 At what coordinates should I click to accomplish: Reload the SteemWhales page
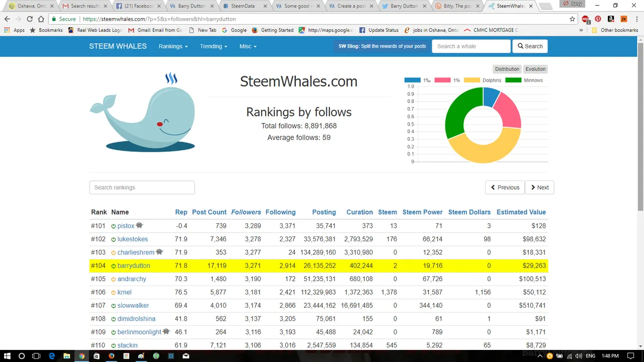[x=30, y=19]
